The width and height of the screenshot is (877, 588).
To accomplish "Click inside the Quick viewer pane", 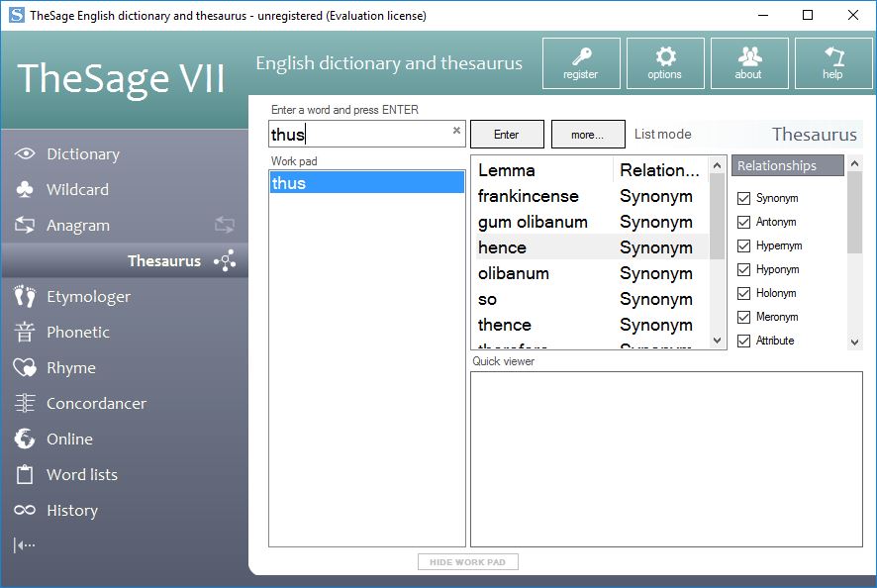I will 666,458.
